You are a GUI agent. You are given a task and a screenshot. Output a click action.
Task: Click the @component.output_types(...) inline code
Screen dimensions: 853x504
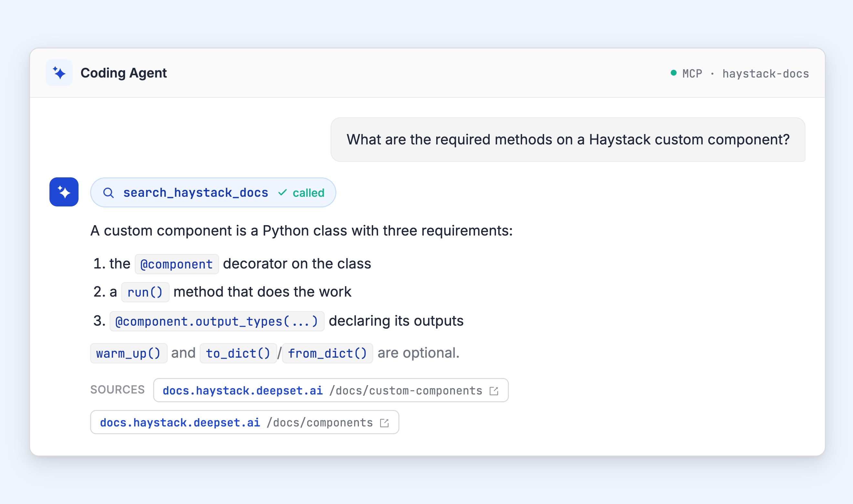217,321
